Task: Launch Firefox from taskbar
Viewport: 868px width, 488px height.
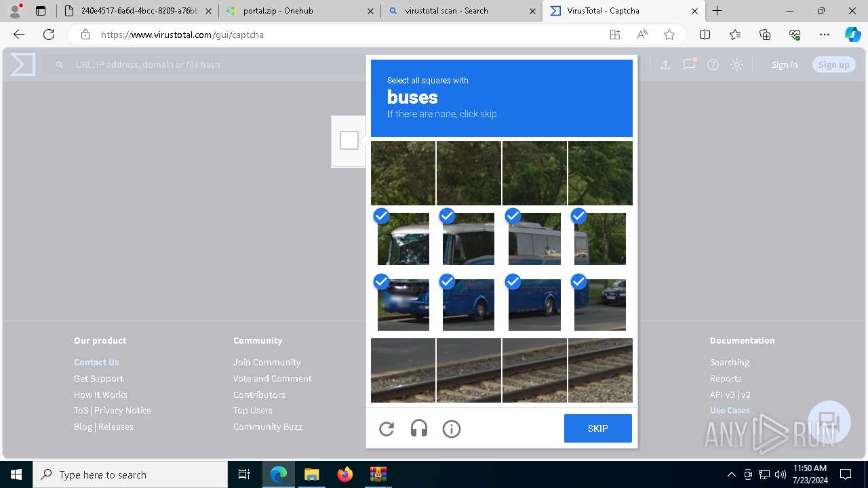Action: click(345, 474)
